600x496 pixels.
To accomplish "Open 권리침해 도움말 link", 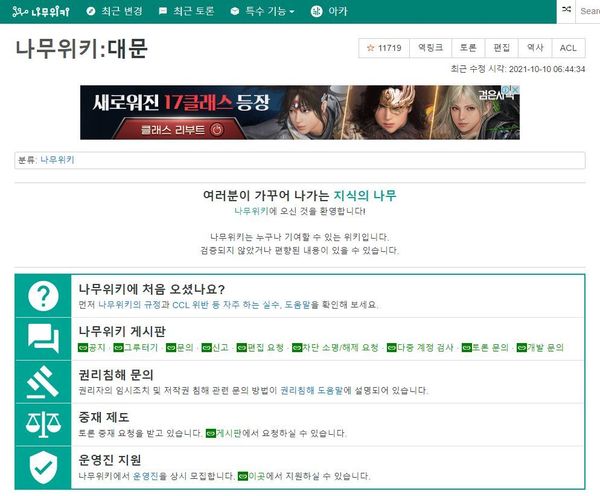I will point(312,390).
